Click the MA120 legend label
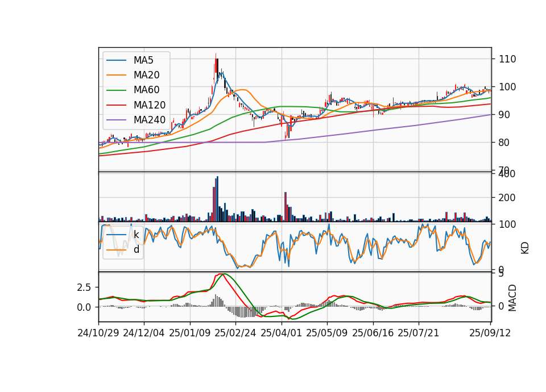Screen dimensions: 546x392 [x=150, y=105]
